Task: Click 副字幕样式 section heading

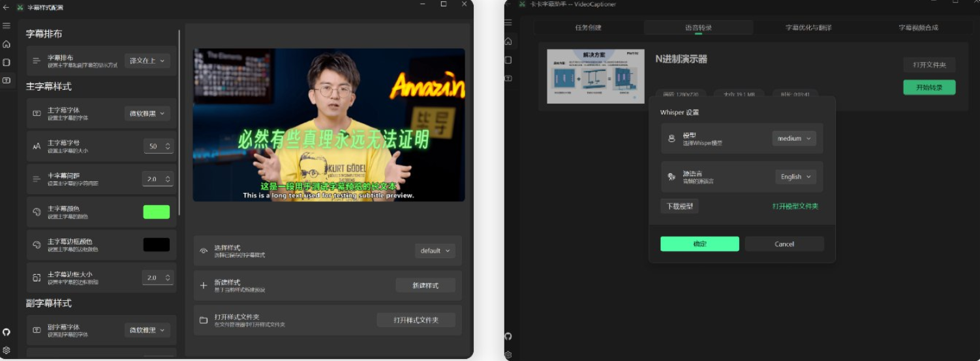Action: tap(49, 304)
